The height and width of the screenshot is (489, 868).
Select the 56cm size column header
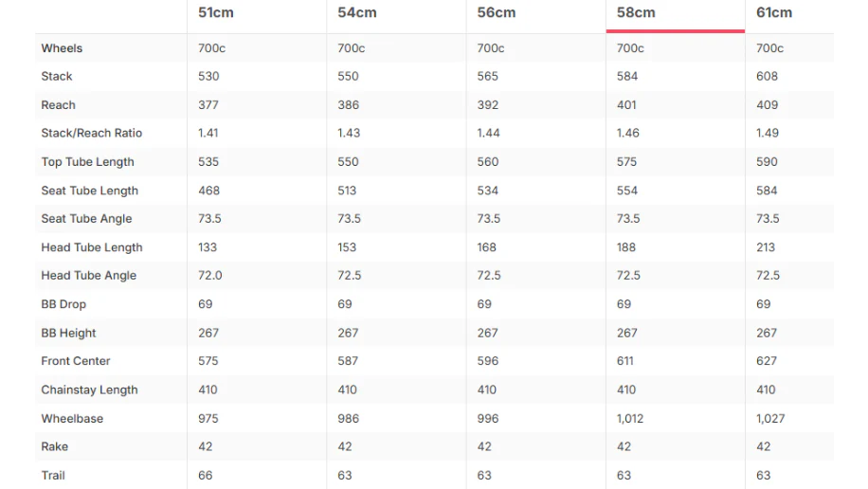click(x=497, y=12)
